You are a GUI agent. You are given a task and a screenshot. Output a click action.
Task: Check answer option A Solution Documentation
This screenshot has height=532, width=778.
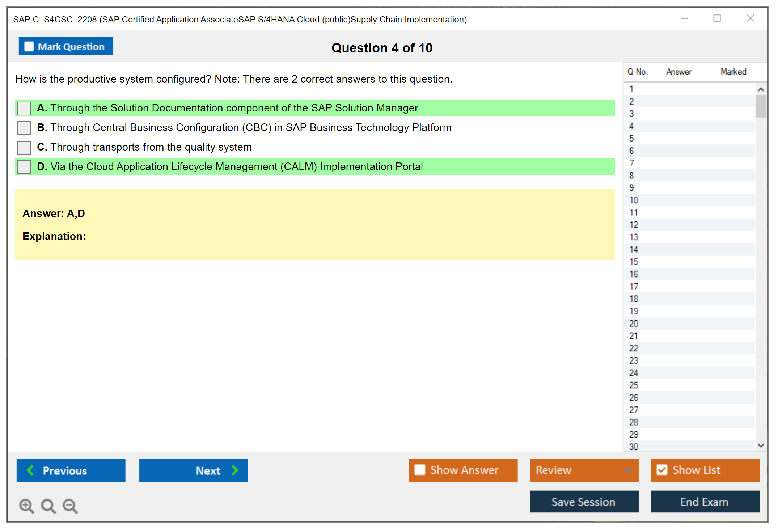click(x=24, y=108)
